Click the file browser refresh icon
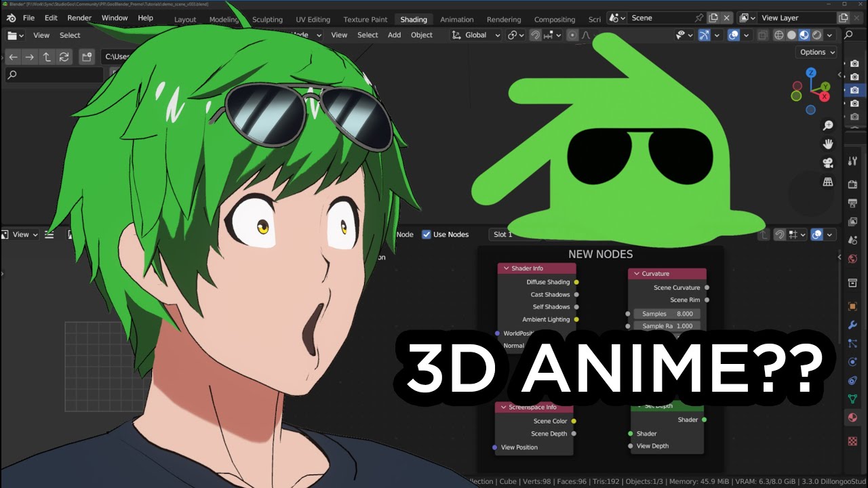 64,57
